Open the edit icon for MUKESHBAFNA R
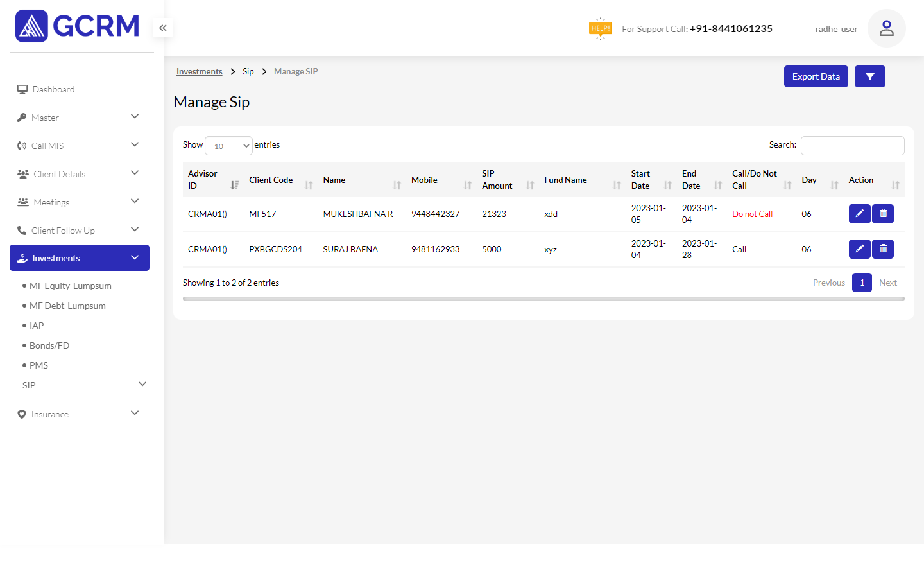Image resolution: width=924 pixels, height=567 pixels. pyautogui.click(x=859, y=213)
